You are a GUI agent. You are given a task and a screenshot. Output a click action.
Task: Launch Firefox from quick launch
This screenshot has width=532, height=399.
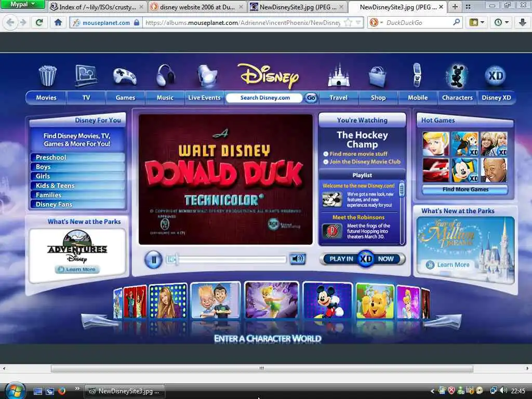[61, 391]
